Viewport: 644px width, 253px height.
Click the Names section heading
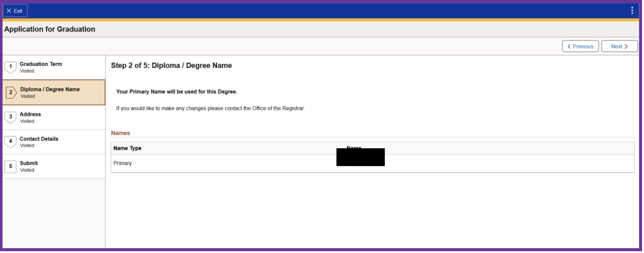coord(120,133)
